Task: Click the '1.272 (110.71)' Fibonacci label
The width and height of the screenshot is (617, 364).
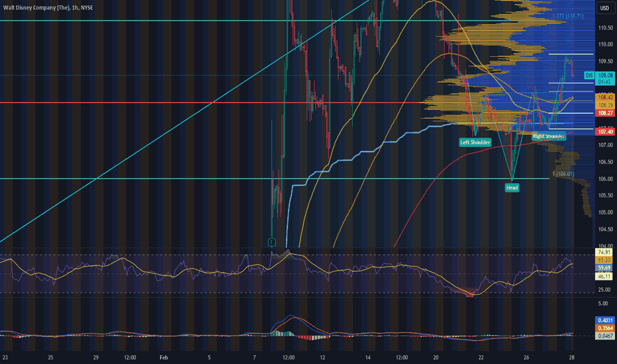Action: [568, 16]
